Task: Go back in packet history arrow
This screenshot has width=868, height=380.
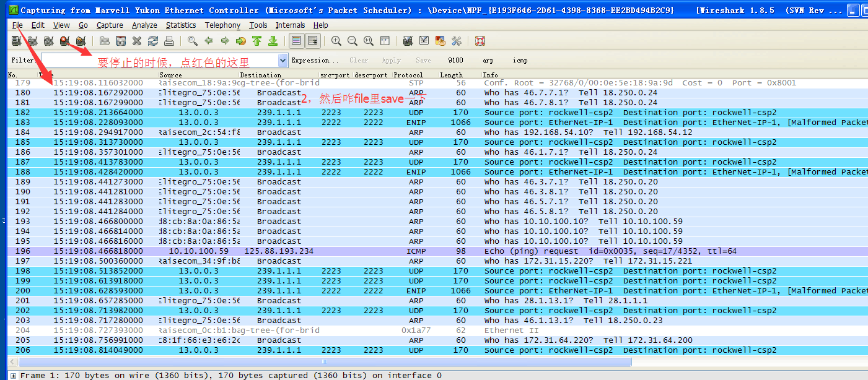Action: pyautogui.click(x=209, y=41)
